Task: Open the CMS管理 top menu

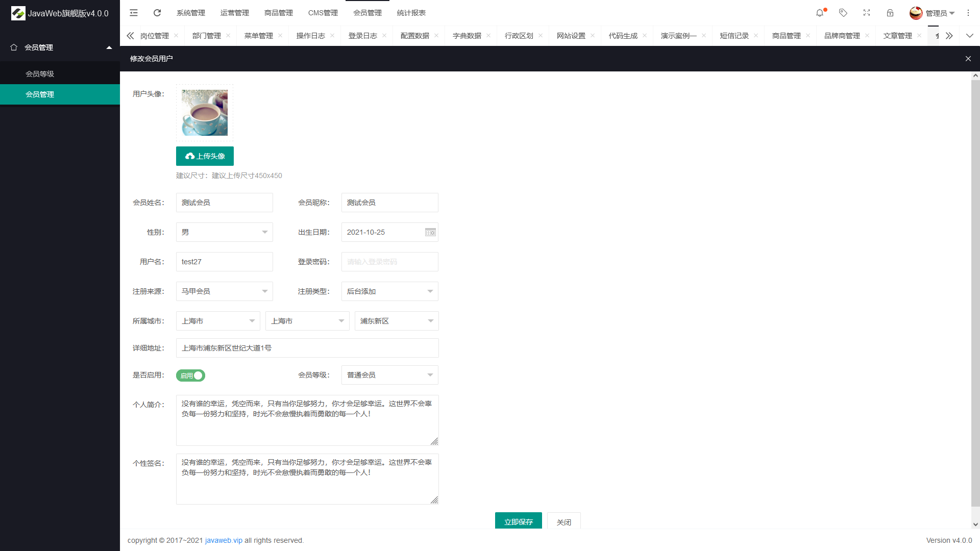Action: [323, 13]
